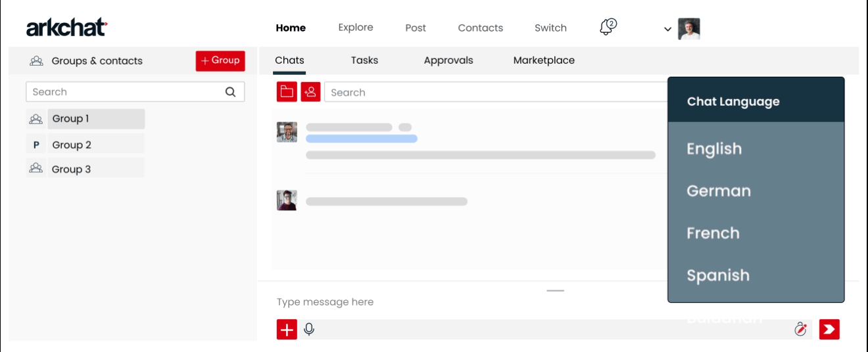Screen dimensions: 868x352
Task: Go to the Home menu
Action: click(x=291, y=28)
